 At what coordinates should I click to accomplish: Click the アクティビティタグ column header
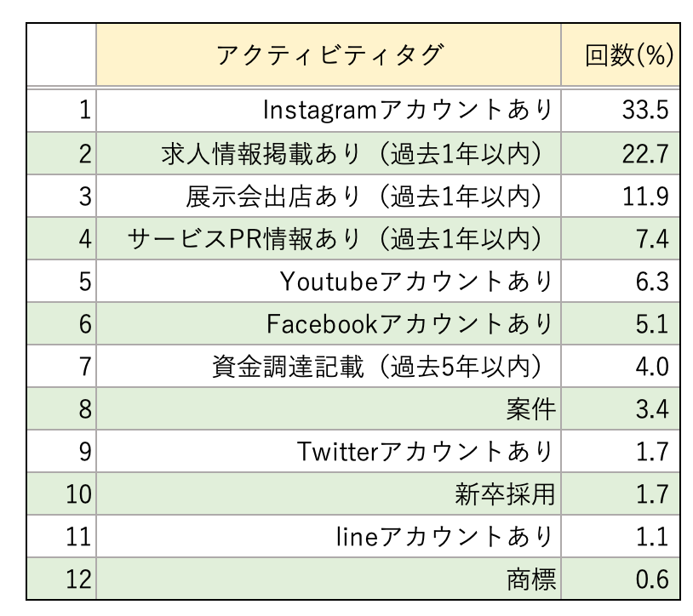[x=329, y=55]
